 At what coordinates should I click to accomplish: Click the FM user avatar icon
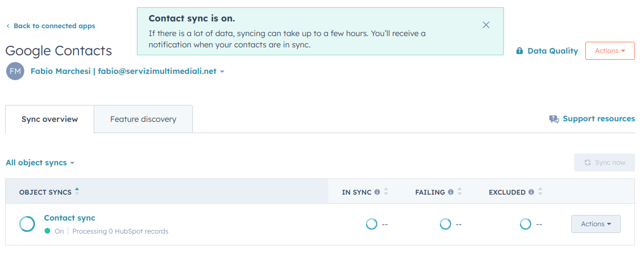tap(15, 71)
